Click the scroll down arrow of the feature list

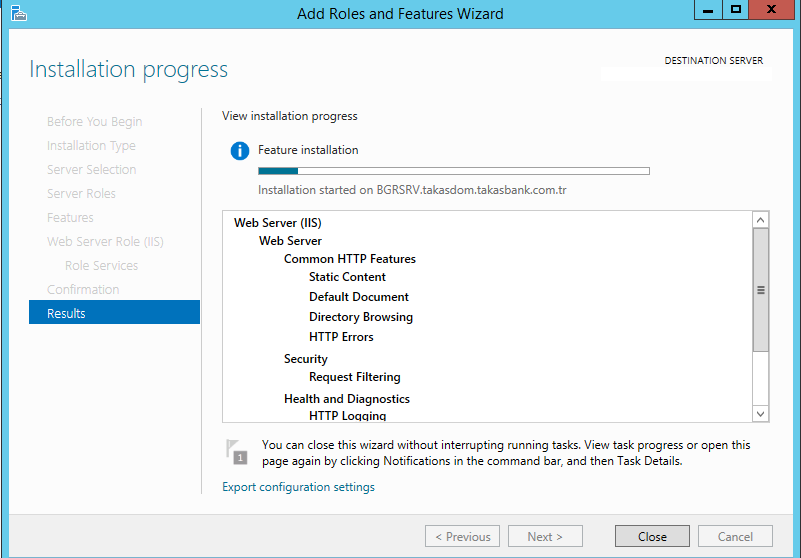click(x=761, y=413)
